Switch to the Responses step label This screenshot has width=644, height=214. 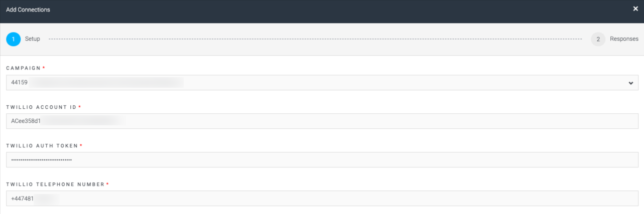coord(624,39)
